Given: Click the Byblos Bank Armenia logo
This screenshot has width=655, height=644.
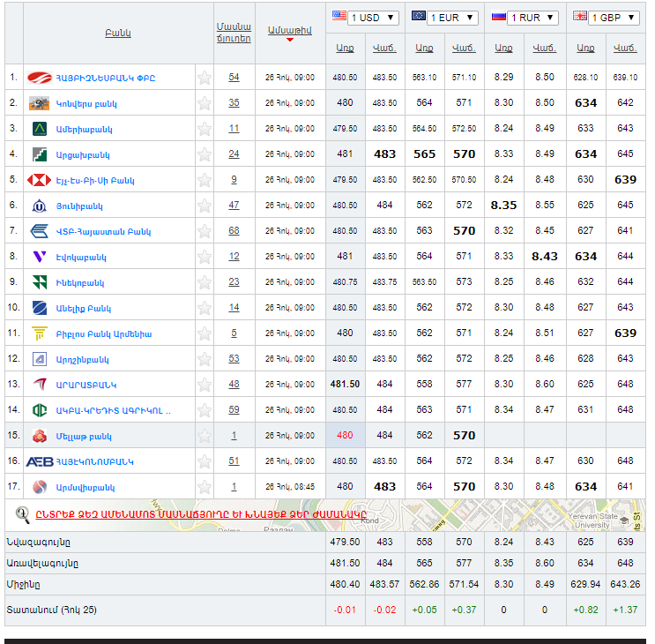Looking at the screenshot, I should (40, 333).
